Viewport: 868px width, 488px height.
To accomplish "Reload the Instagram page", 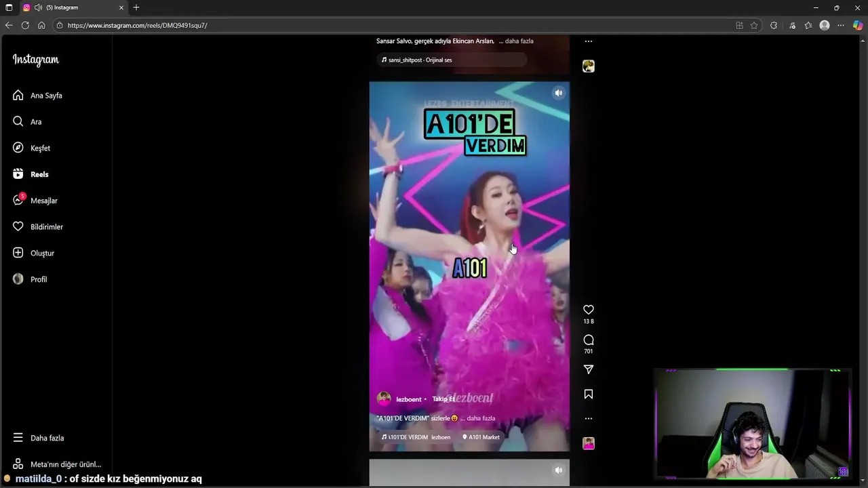I will tap(25, 25).
